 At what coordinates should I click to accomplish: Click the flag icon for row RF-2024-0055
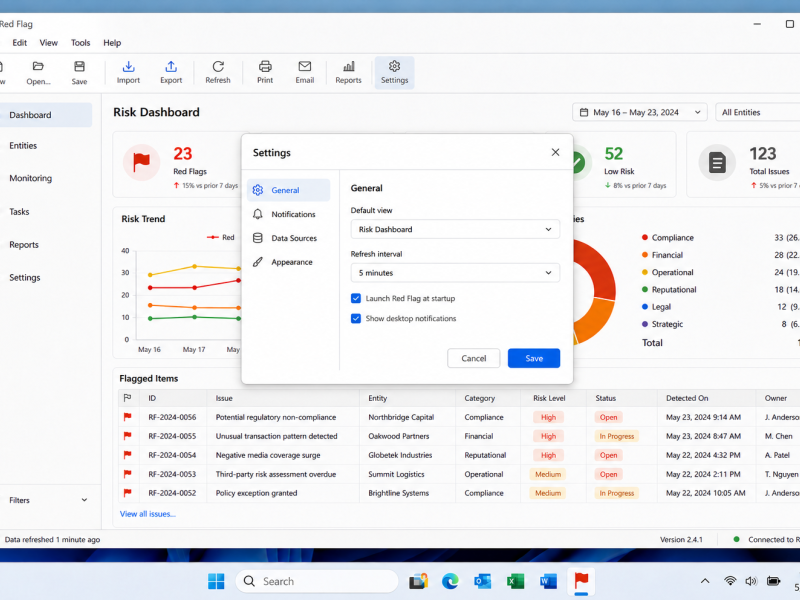pyautogui.click(x=128, y=436)
